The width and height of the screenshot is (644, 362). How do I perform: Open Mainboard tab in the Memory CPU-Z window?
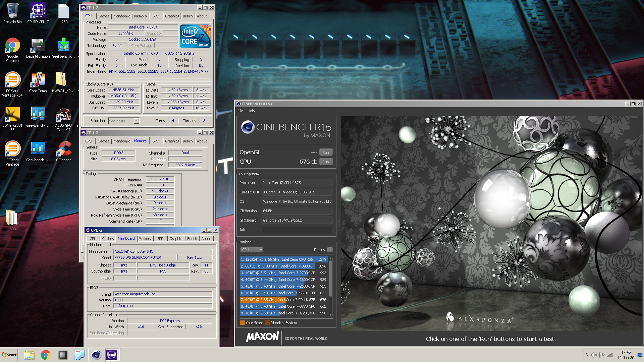tap(122, 141)
